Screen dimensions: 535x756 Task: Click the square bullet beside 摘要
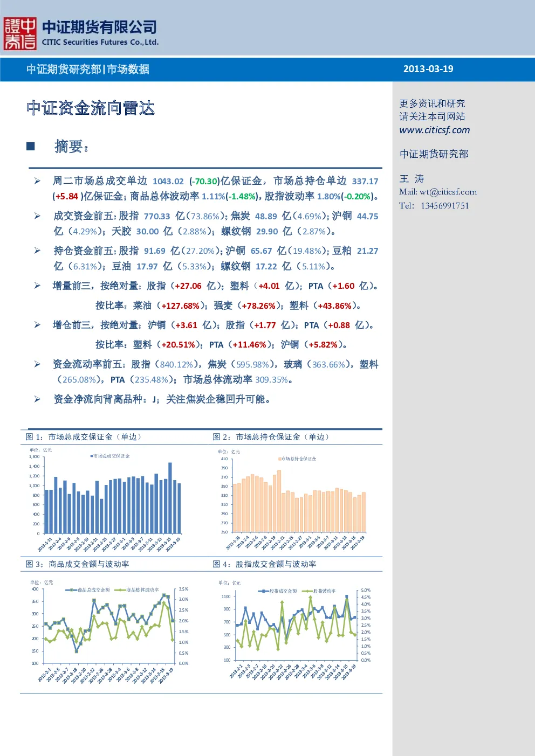(x=31, y=146)
